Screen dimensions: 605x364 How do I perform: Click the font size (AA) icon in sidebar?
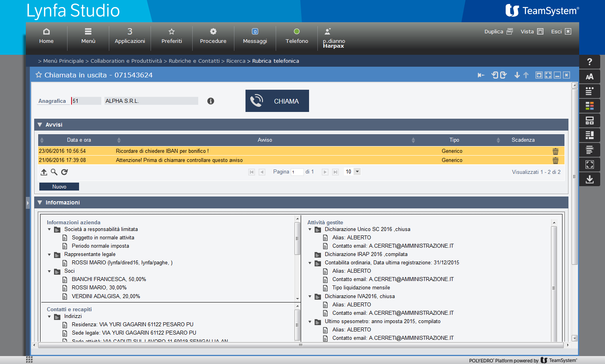tap(590, 76)
